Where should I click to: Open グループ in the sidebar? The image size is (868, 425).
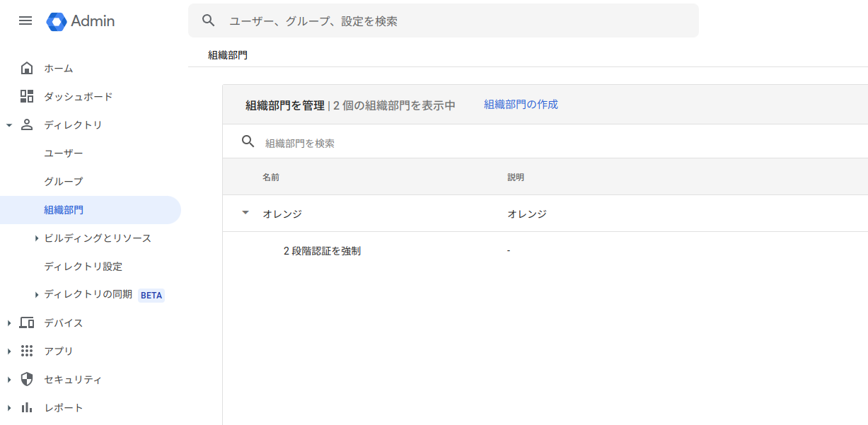coord(64,182)
